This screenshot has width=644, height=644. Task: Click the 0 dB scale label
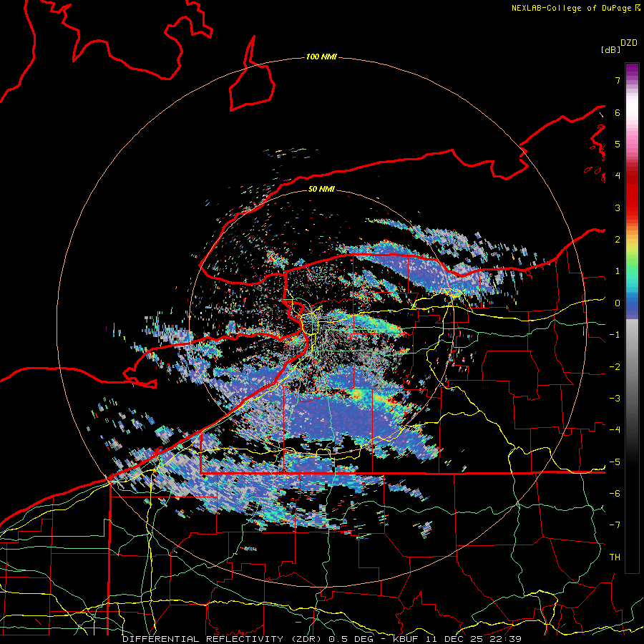tap(618, 303)
